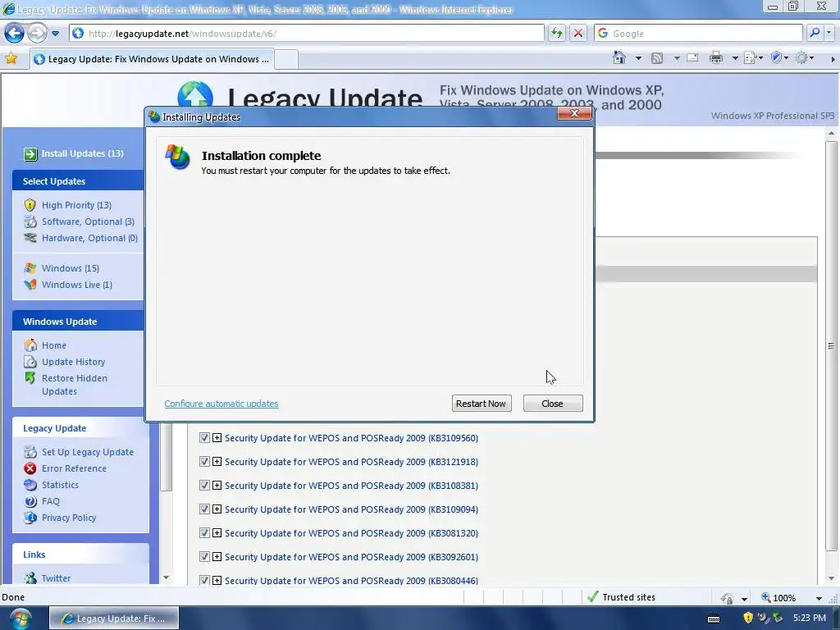This screenshot has width=840, height=630.
Task: Uncheck KB3092601 update checkbox
Action: 204,557
